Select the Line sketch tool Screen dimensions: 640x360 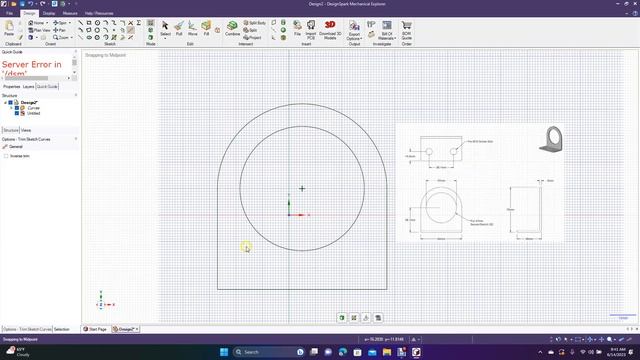pyautogui.click(x=80, y=23)
